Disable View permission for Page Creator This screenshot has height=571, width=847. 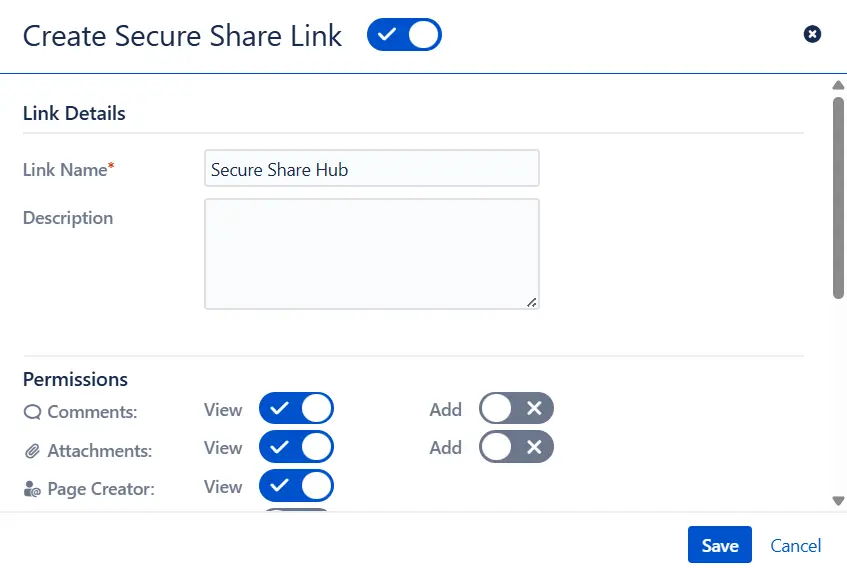tap(296, 487)
